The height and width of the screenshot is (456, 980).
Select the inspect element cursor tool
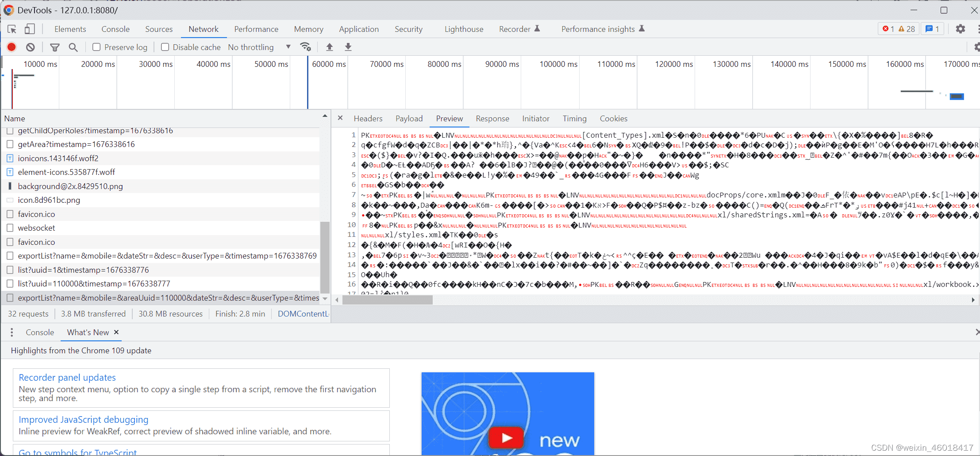click(12, 29)
